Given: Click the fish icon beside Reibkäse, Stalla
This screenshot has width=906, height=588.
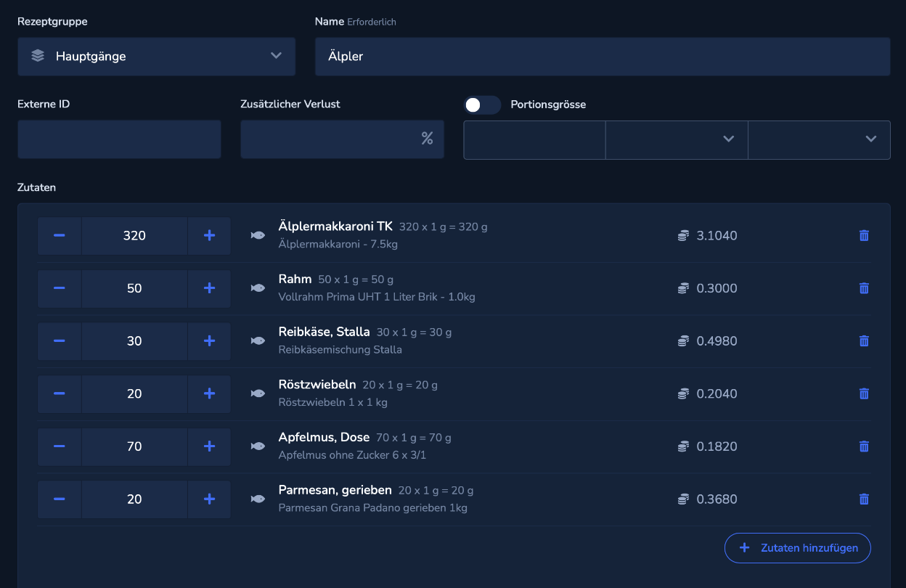Looking at the screenshot, I should point(258,341).
